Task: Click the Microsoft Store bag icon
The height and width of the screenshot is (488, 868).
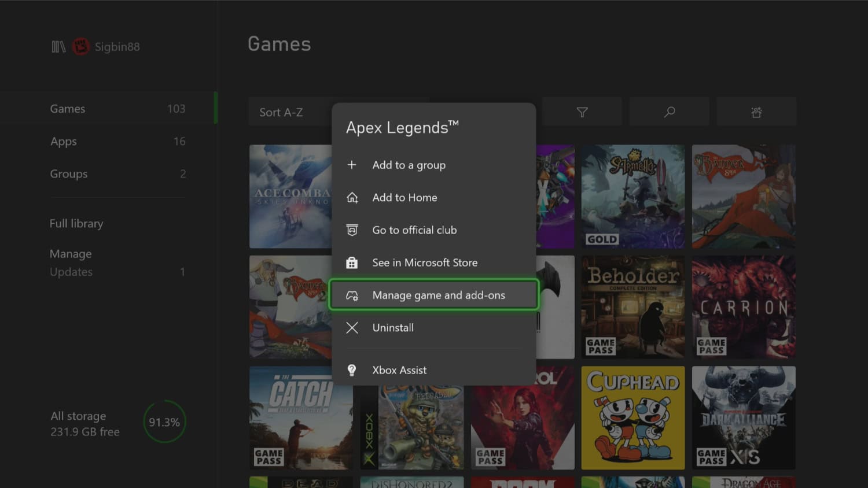Action: (x=352, y=263)
